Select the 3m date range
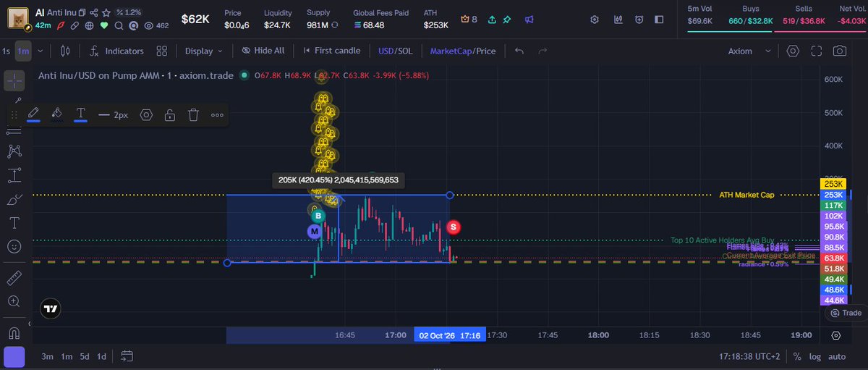This screenshot has height=370, width=868. coord(47,356)
